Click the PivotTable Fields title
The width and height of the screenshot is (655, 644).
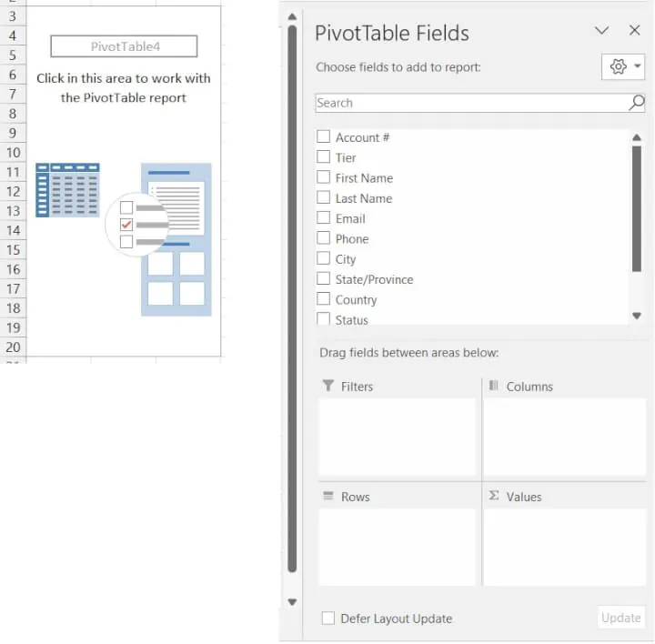[392, 33]
